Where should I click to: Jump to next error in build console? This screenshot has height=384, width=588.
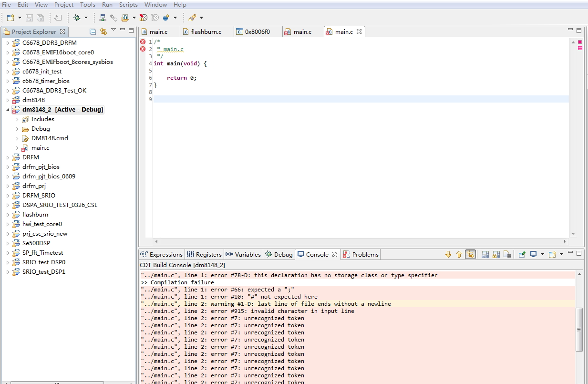pos(448,254)
